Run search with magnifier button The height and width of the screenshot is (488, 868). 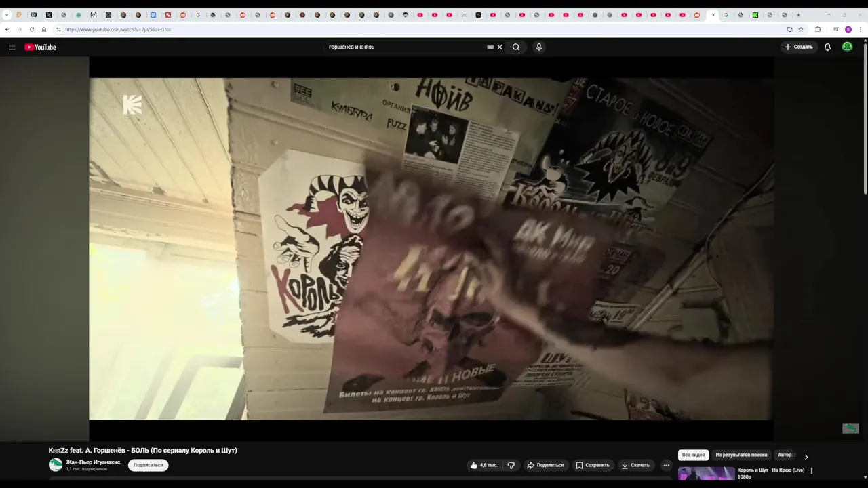coord(516,47)
